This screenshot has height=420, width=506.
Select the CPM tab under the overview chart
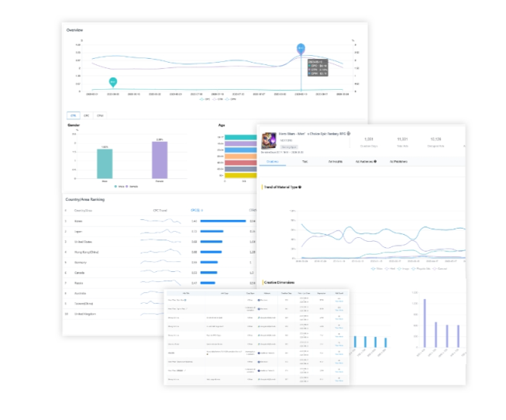(100, 115)
